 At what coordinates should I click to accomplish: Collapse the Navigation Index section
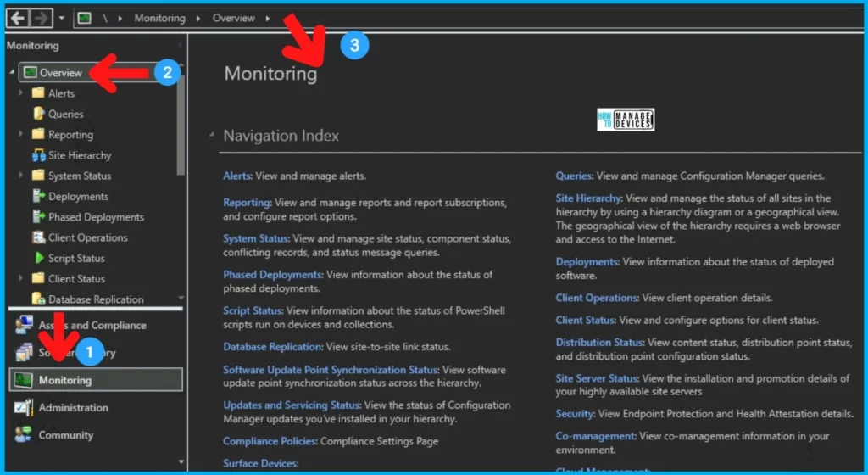coord(210,136)
